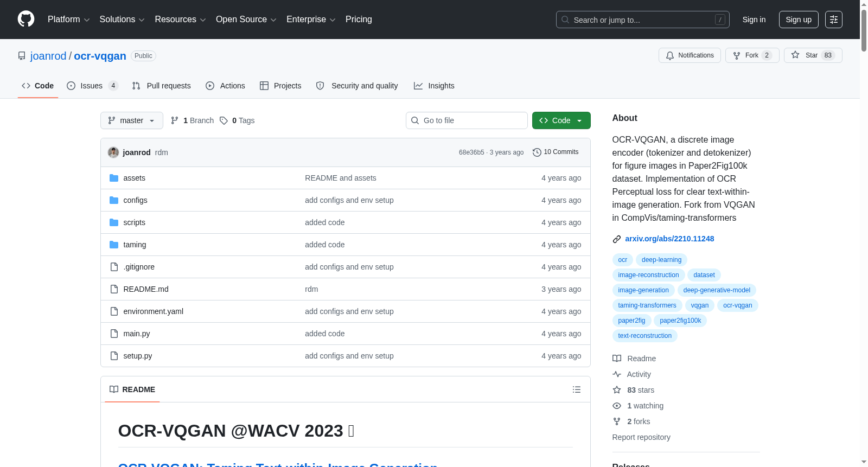Click the Report repository link
The height and width of the screenshot is (467, 868).
[641, 437]
